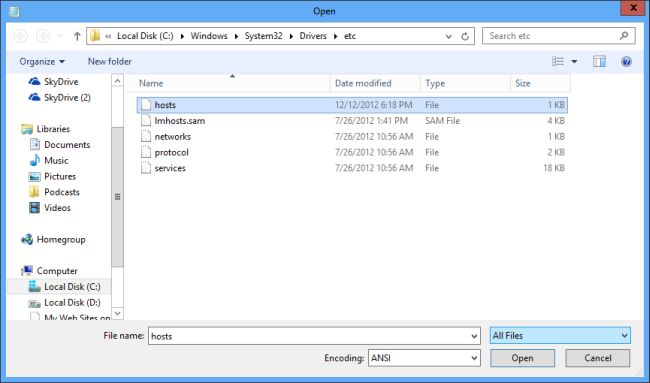Viewport: 650px width, 383px height.
Task: Click the System32 breadcrumb segment
Action: pos(263,36)
